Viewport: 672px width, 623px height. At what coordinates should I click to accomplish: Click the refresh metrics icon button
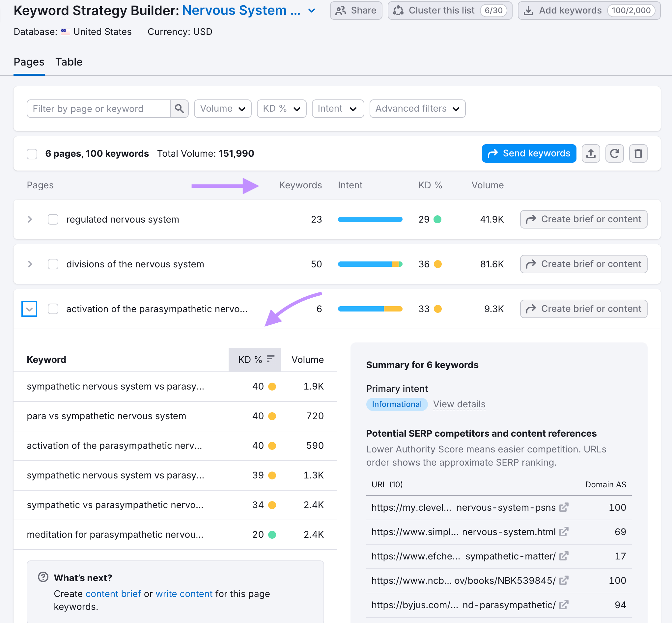614,153
